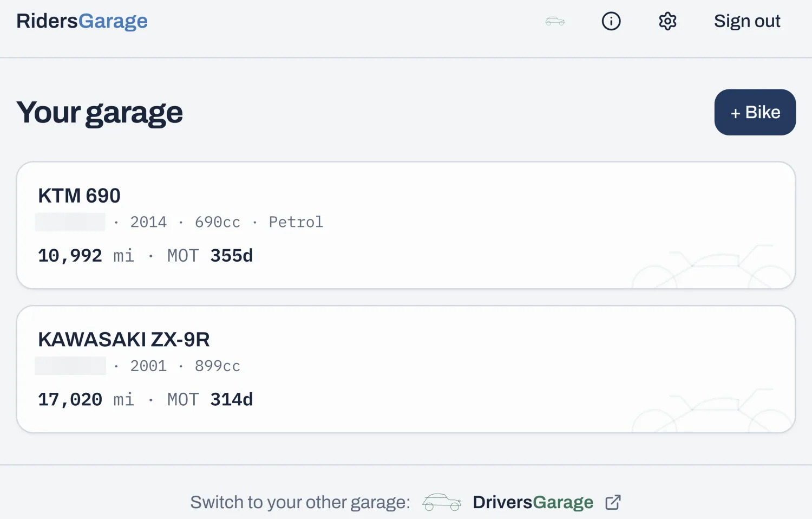Screen dimensions: 812x519
Task: Click the Petrol fuel type text
Action: pos(296,222)
